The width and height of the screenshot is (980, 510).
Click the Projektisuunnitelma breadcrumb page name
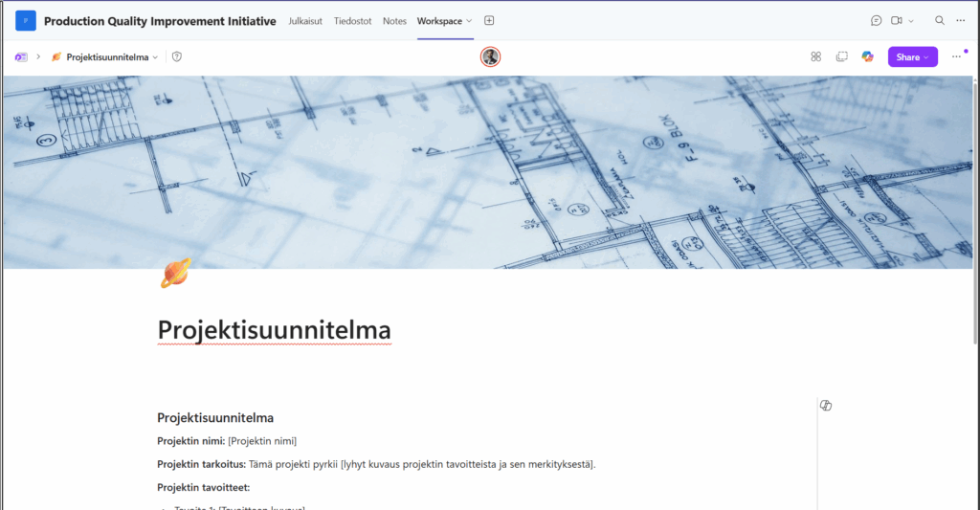[x=107, y=56]
